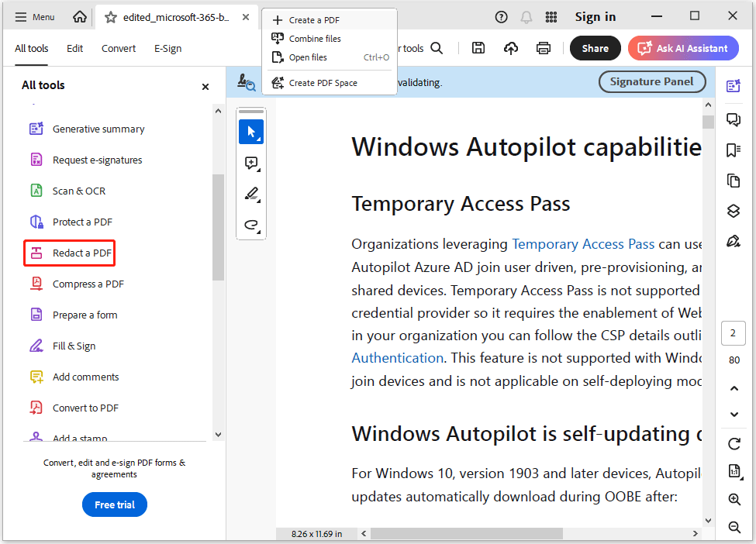756x544 pixels.
Task: Open the page display options dropdown
Action: (734, 470)
